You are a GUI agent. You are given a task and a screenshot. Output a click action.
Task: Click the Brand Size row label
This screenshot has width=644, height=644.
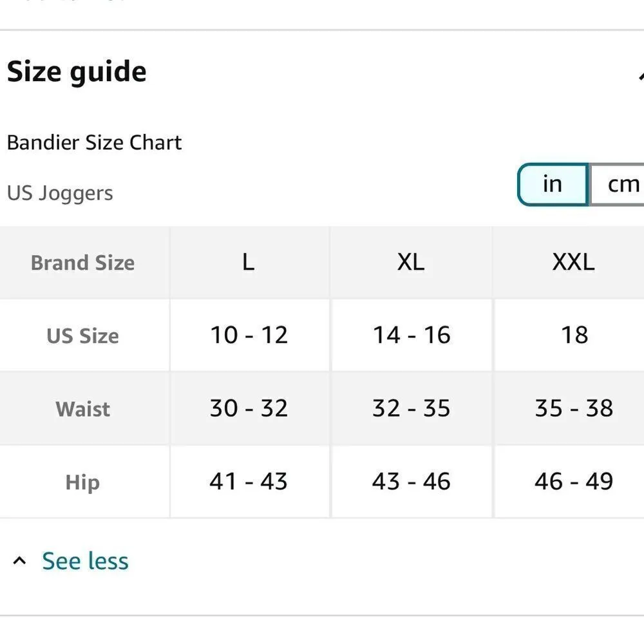point(82,263)
